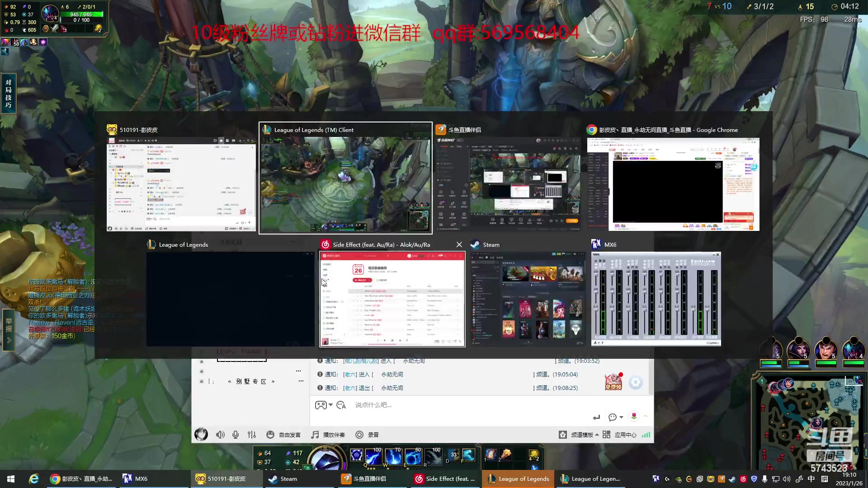Send a flower with the tulip icon

point(634,416)
